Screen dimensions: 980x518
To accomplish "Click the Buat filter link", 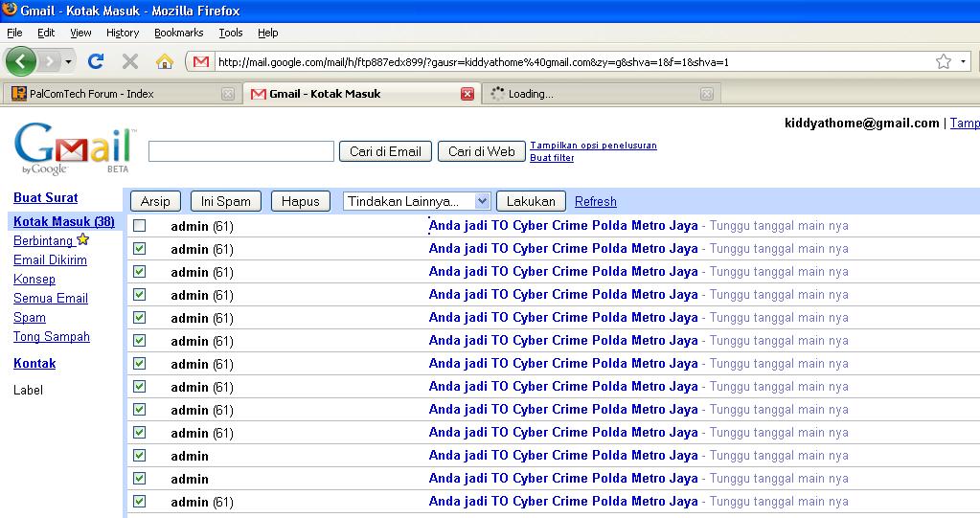I will tap(552, 157).
